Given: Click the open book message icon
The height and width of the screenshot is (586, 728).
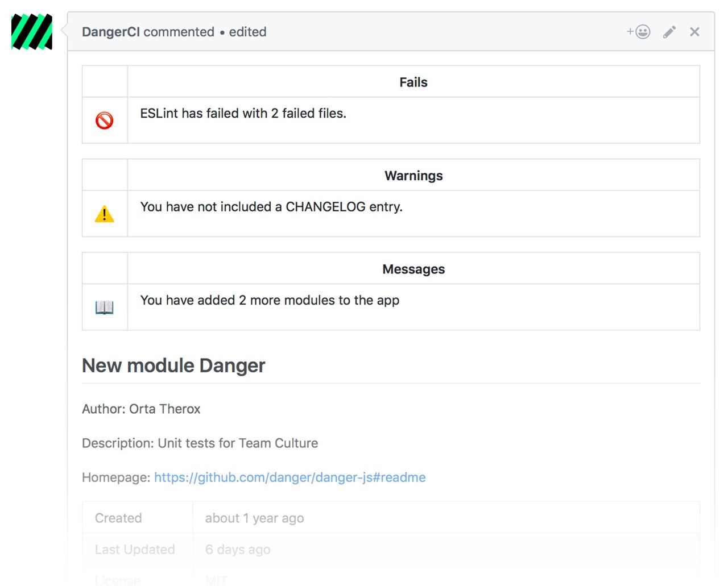Looking at the screenshot, I should pyautogui.click(x=105, y=307).
